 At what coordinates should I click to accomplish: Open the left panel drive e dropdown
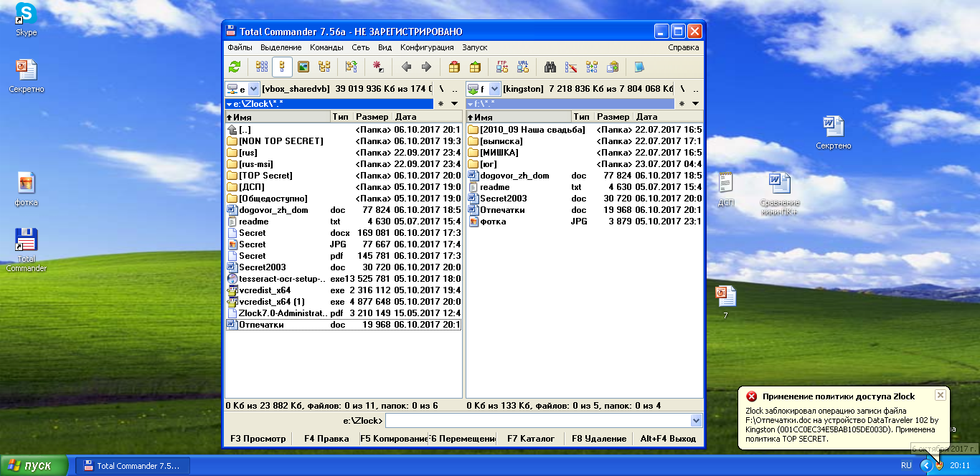click(x=253, y=90)
